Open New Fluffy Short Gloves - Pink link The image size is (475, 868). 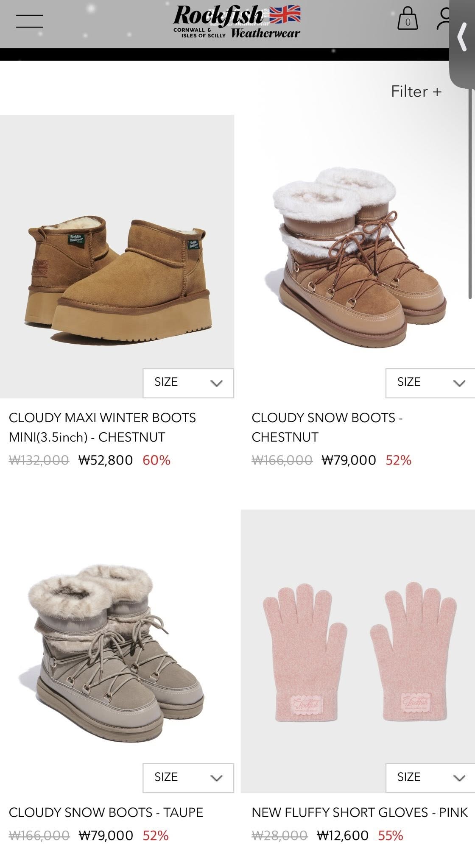coord(360,812)
